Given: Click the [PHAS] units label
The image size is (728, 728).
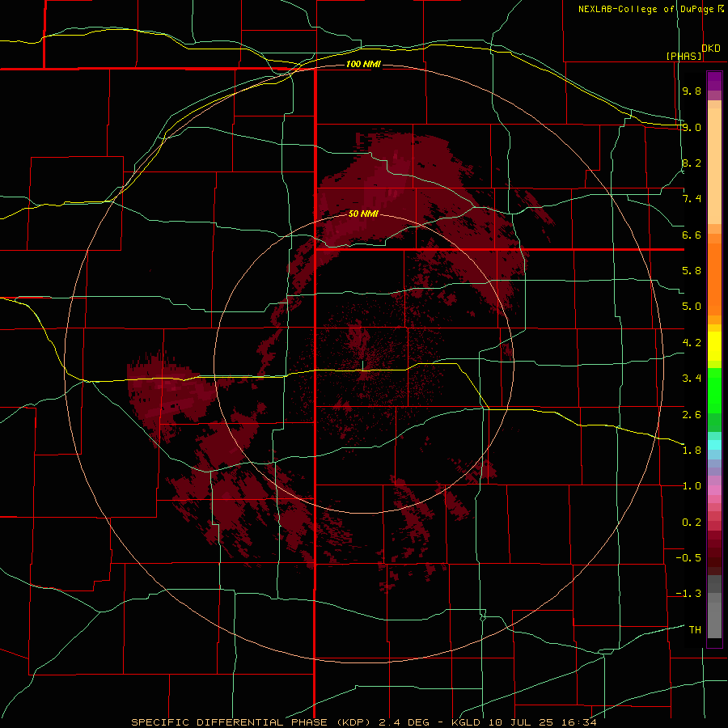Looking at the screenshot, I should (x=684, y=56).
